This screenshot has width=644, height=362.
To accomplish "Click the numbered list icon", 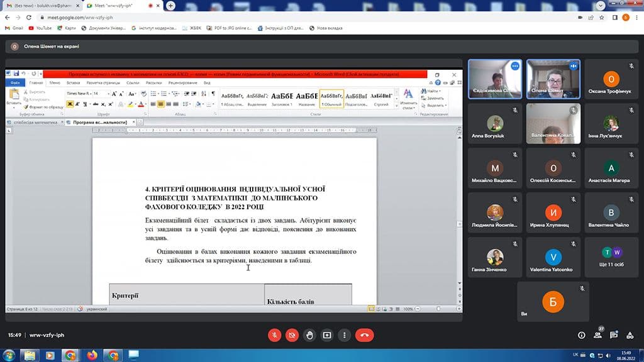I will pyautogui.click(x=164, y=94).
